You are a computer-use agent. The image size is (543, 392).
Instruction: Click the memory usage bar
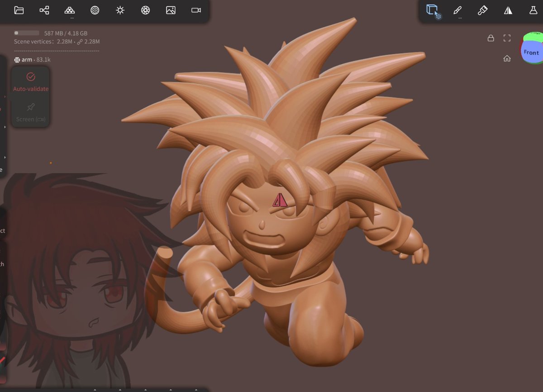coord(26,33)
